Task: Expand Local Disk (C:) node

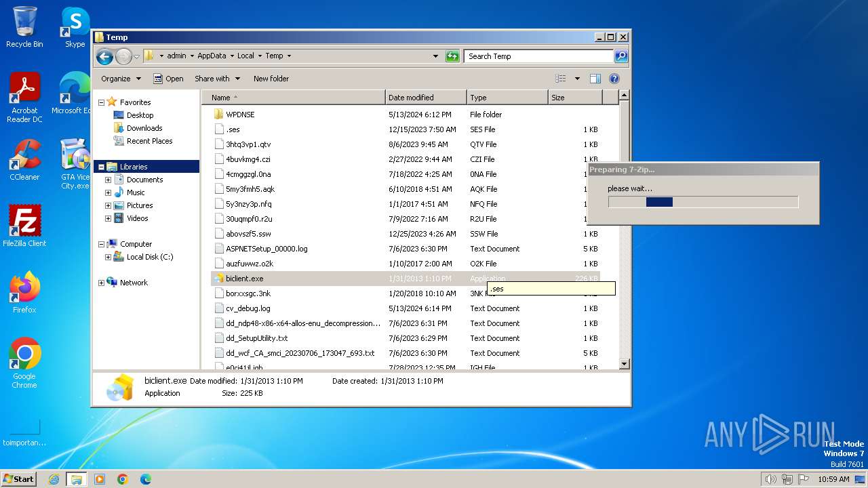Action: click(108, 257)
